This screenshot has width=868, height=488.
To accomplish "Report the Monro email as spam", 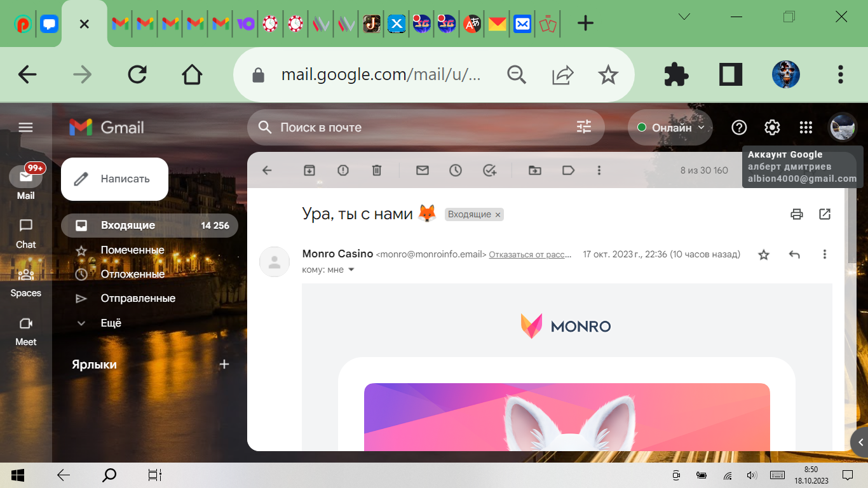I will point(343,170).
